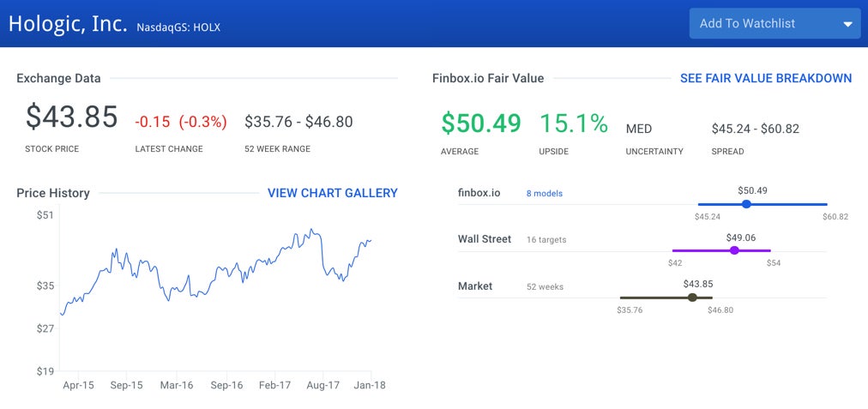Click the Add To Watchlist caret arrow

coord(847,24)
